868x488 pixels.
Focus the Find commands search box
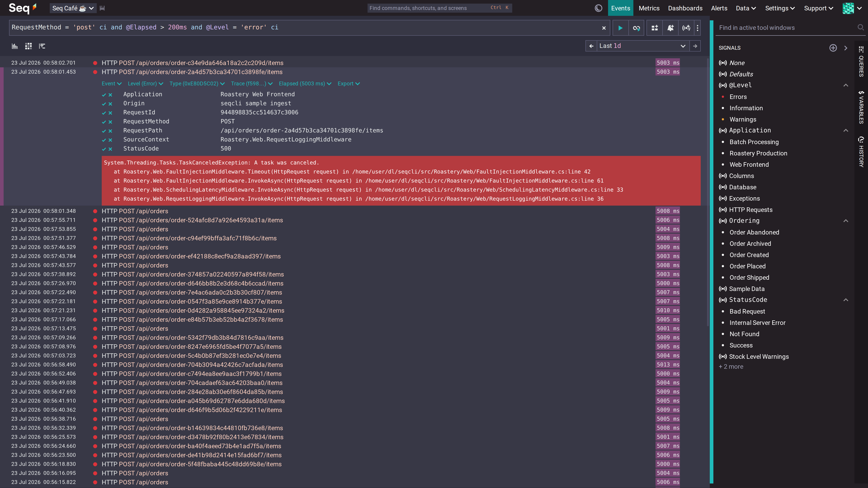(x=439, y=8)
